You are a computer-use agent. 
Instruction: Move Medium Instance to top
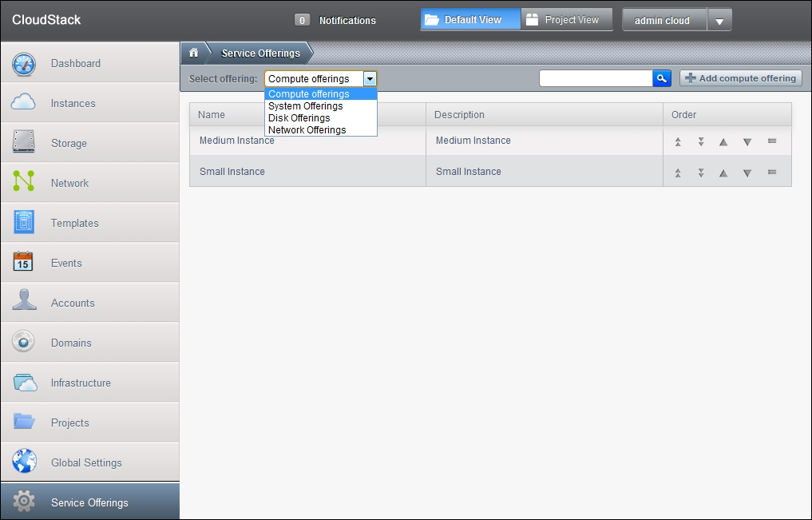point(677,141)
